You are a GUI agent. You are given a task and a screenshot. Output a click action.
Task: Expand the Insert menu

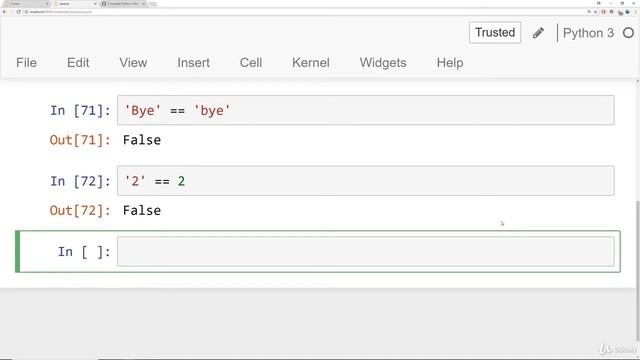point(193,63)
